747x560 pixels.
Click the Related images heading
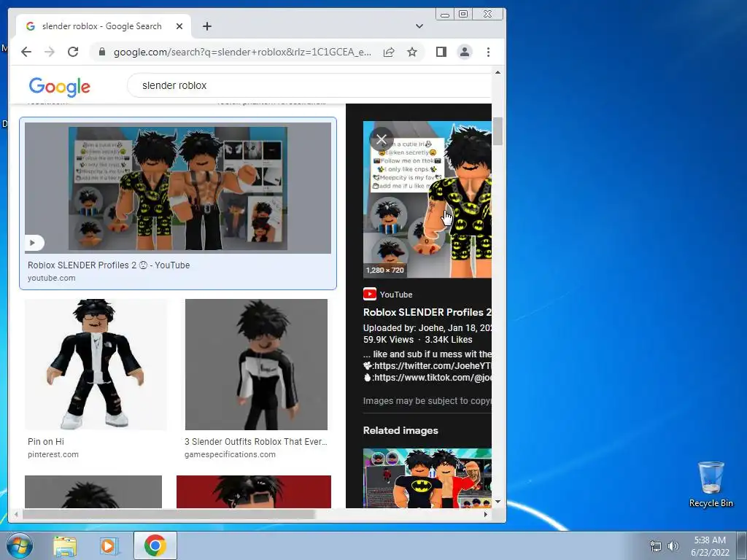(400, 430)
